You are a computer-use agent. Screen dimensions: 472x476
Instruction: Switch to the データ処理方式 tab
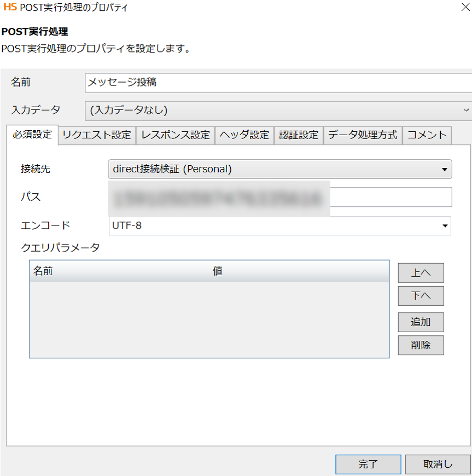[x=363, y=135]
